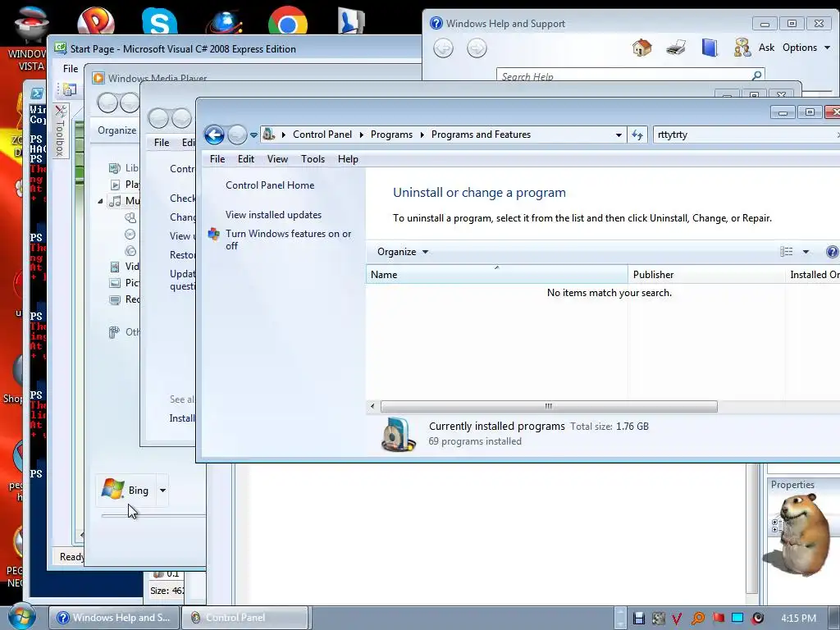Select Control Panel breadcrumb in address bar
The height and width of the screenshot is (630, 840).
[x=322, y=135]
